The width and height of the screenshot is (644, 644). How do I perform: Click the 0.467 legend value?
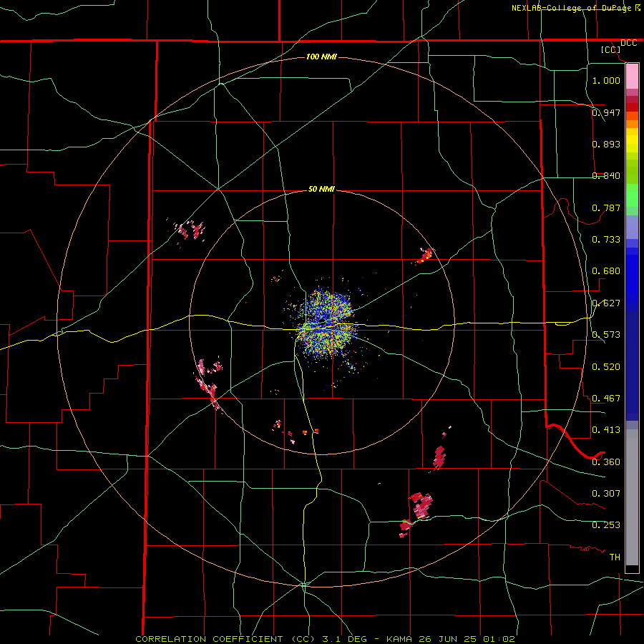[x=606, y=398]
